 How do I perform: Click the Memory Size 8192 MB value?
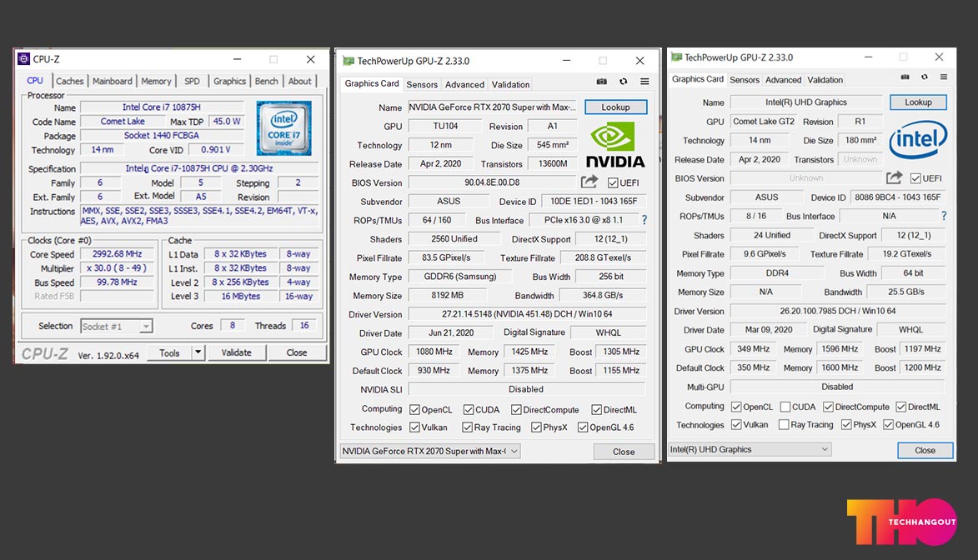448,295
